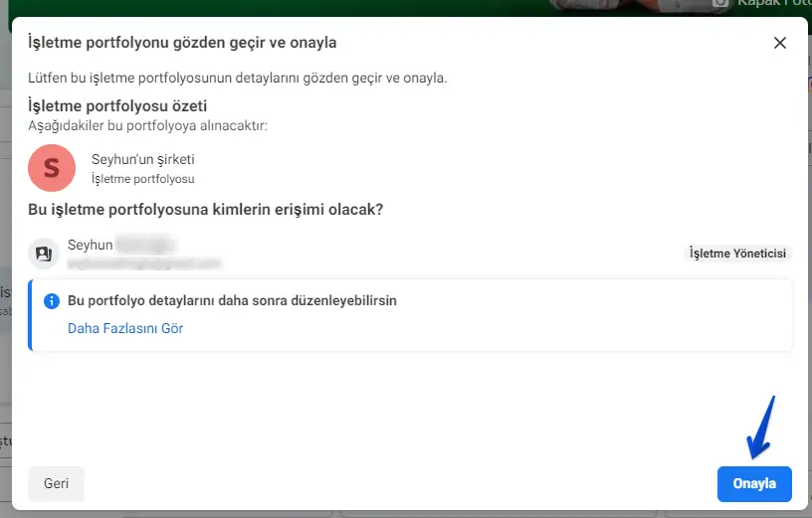Click the İşletme portfolyosu özeti heading

(x=117, y=106)
